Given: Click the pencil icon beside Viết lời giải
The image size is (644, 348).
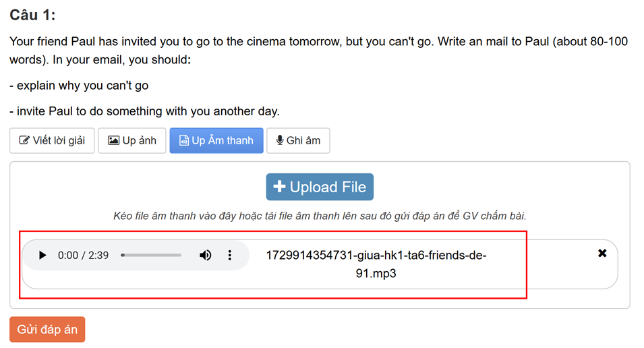Looking at the screenshot, I should [24, 140].
